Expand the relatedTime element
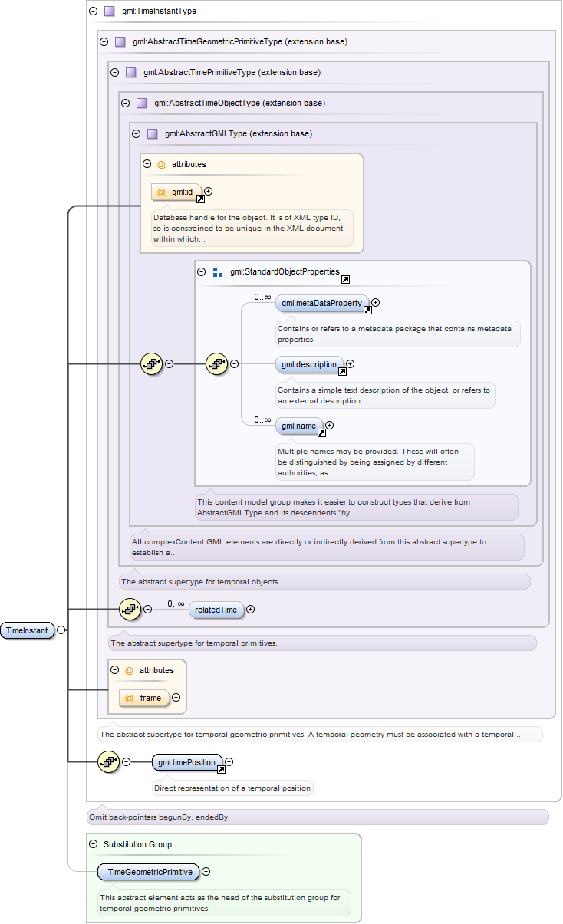Screen dimensions: 563x924 click(250, 610)
